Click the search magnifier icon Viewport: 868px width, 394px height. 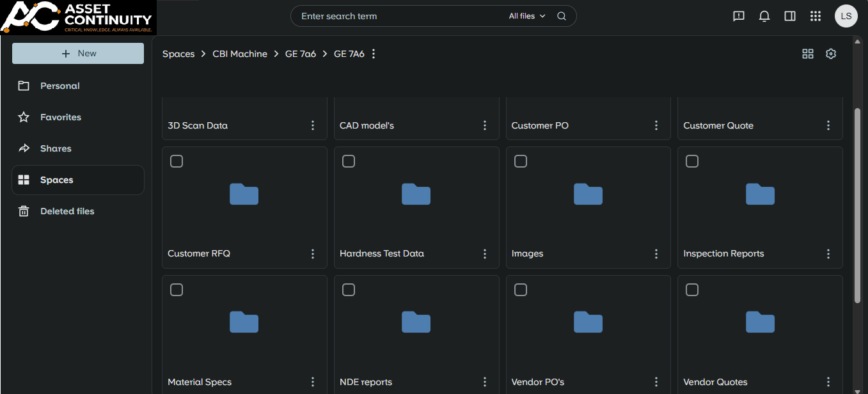point(562,16)
